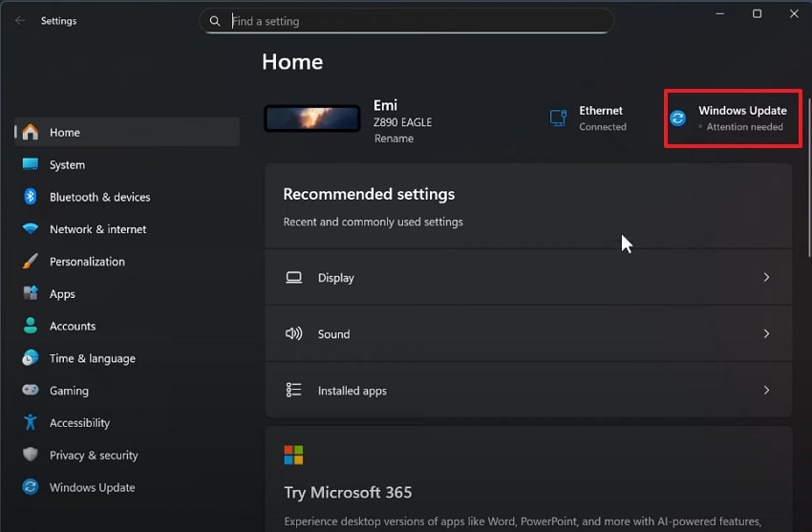This screenshot has width=812, height=532.
Task: Click the back arrow in title bar
Action: tap(20, 20)
